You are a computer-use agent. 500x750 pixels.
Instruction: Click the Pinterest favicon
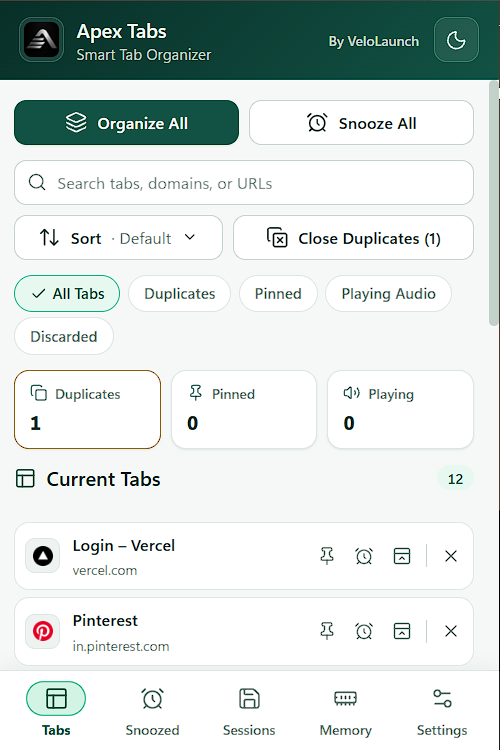click(43, 631)
